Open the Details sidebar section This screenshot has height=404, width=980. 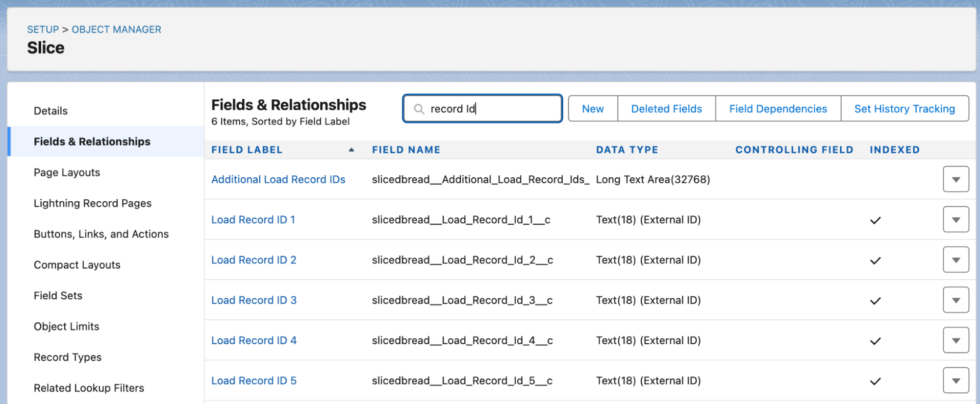pos(50,111)
